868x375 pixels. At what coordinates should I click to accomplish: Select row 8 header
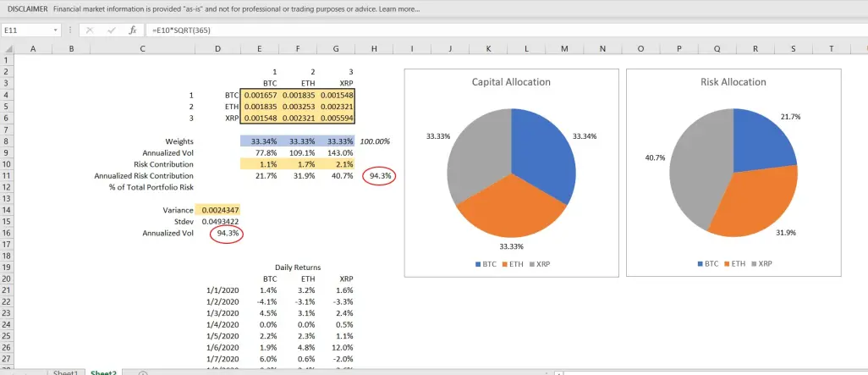[x=7, y=141]
